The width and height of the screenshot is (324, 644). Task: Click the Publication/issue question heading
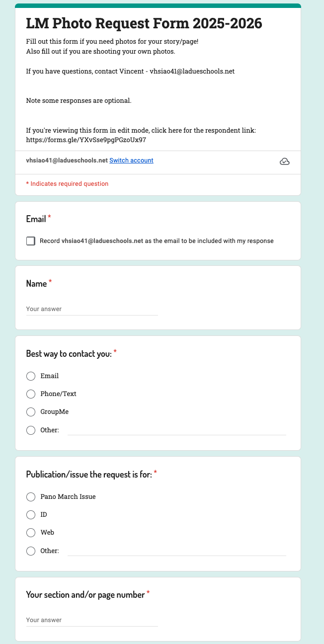point(89,474)
